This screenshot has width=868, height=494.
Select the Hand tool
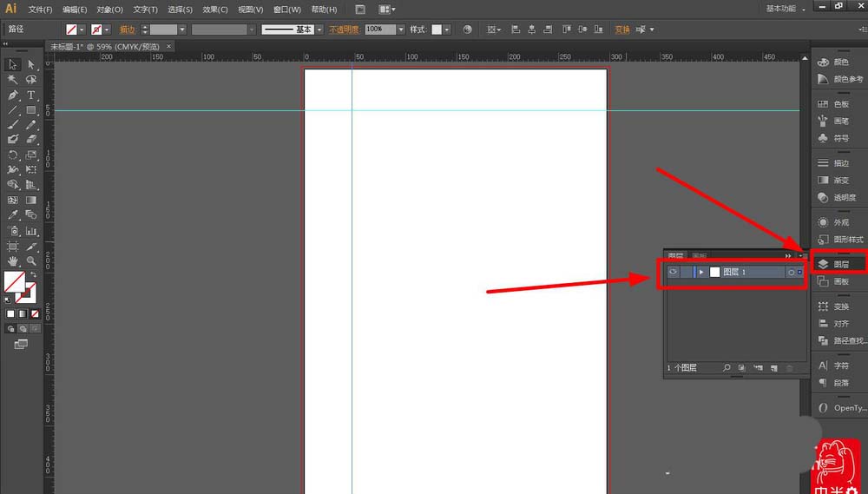point(12,260)
